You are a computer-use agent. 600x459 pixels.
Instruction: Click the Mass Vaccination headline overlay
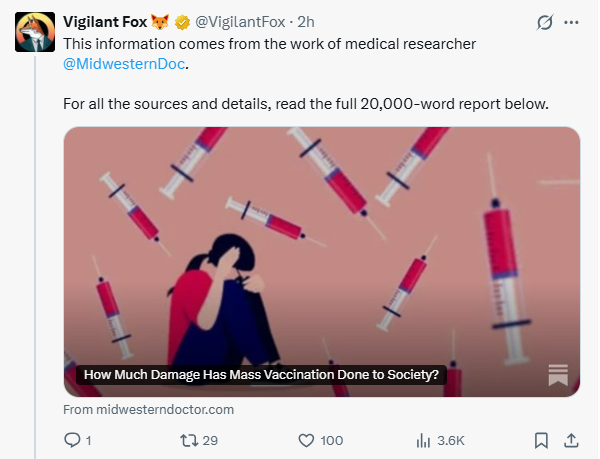click(x=261, y=376)
